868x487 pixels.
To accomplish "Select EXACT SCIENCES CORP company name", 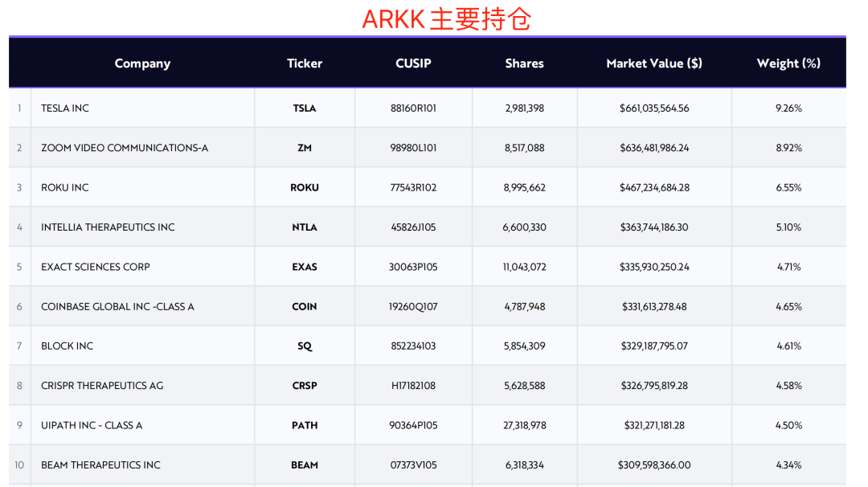I will coord(95,268).
